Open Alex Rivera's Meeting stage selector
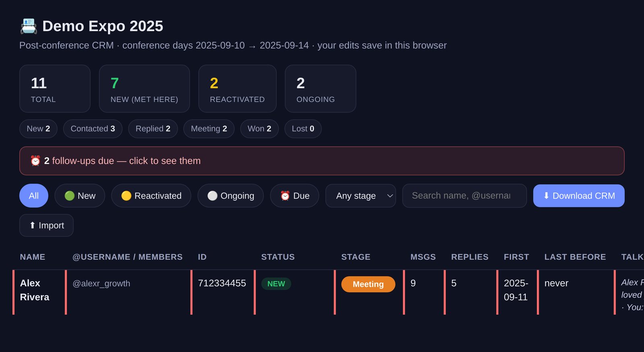Viewport: 644px width, 352px height. point(368,284)
